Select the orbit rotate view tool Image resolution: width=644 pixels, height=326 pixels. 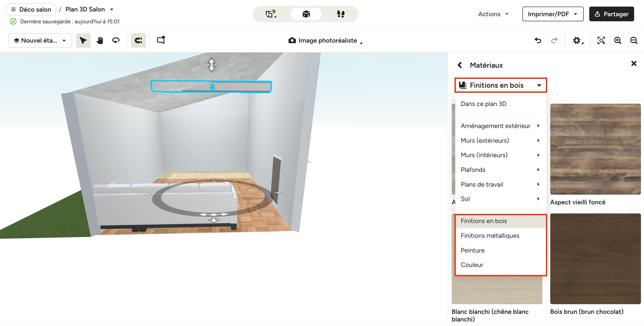(116, 41)
